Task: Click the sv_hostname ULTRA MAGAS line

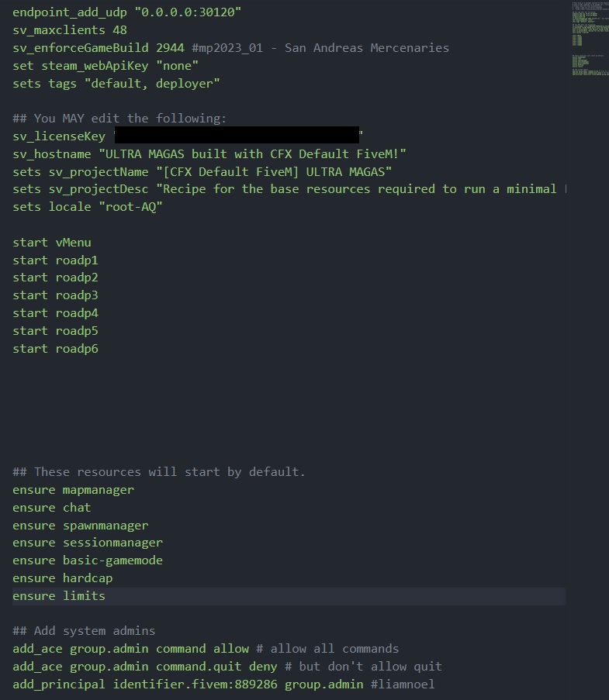Action: point(209,154)
